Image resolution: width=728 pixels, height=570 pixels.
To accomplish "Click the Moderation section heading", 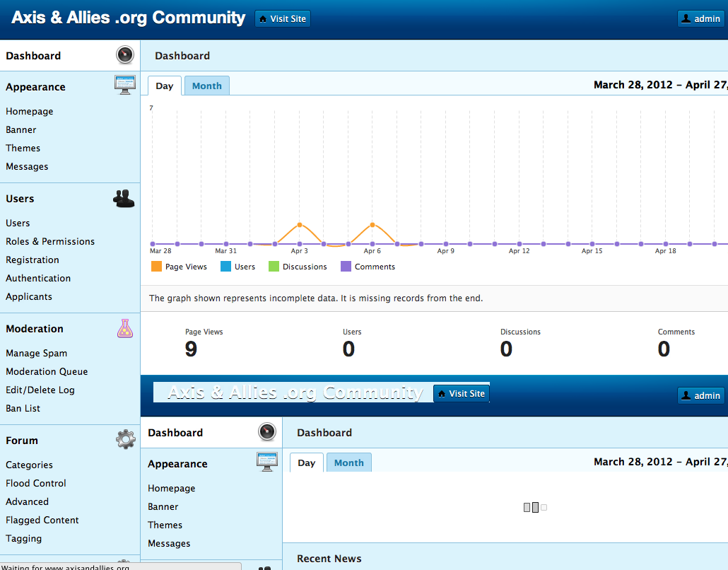I will pyautogui.click(x=35, y=329).
